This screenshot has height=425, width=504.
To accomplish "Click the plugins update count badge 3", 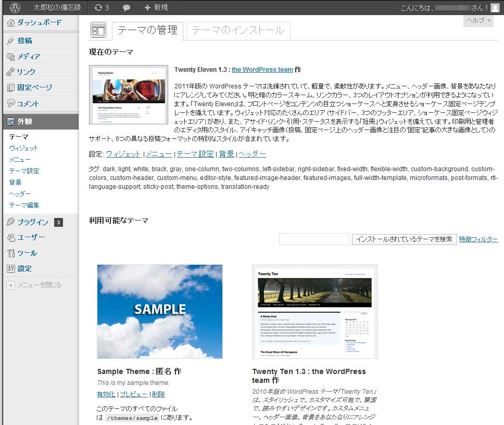I will (x=58, y=222).
